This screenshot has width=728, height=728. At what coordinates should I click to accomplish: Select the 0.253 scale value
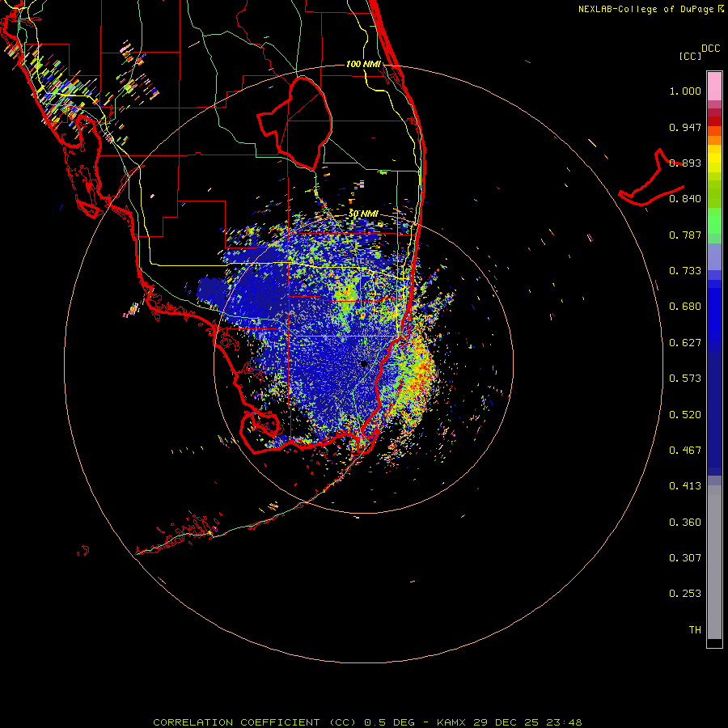point(685,594)
